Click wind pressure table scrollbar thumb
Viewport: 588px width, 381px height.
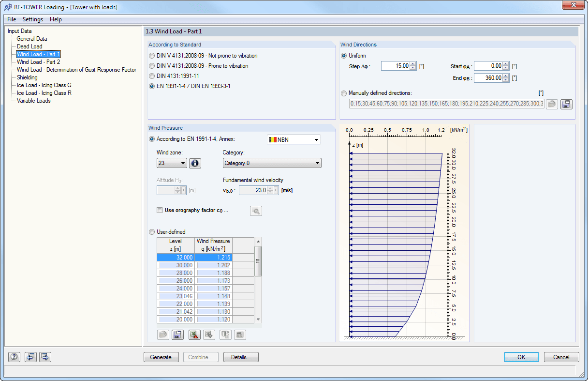pos(258,261)
